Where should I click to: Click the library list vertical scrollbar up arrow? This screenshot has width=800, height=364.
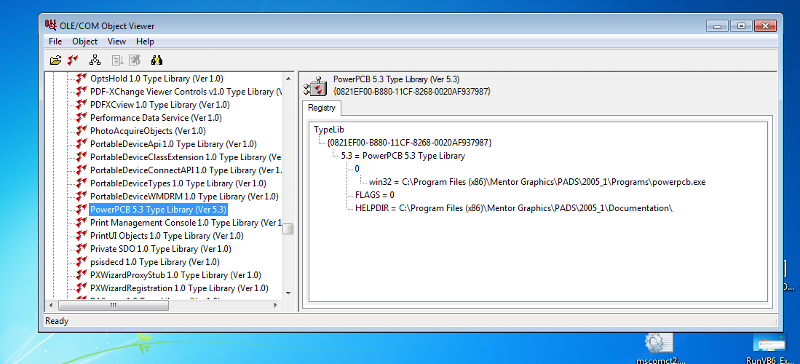288,79
